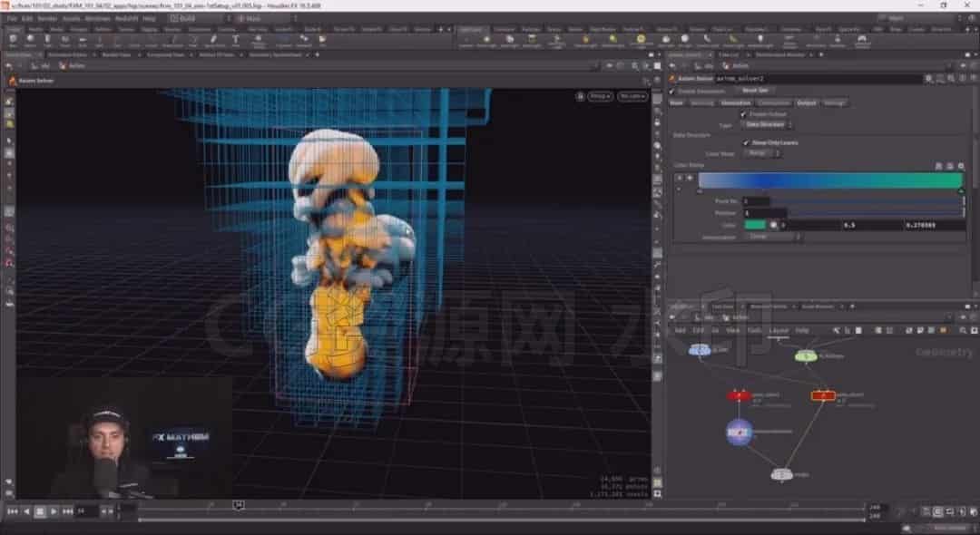The width and height of the screenshot is (980, 535).
Task: Select the File shelf tool
Action: coord(322,41)
